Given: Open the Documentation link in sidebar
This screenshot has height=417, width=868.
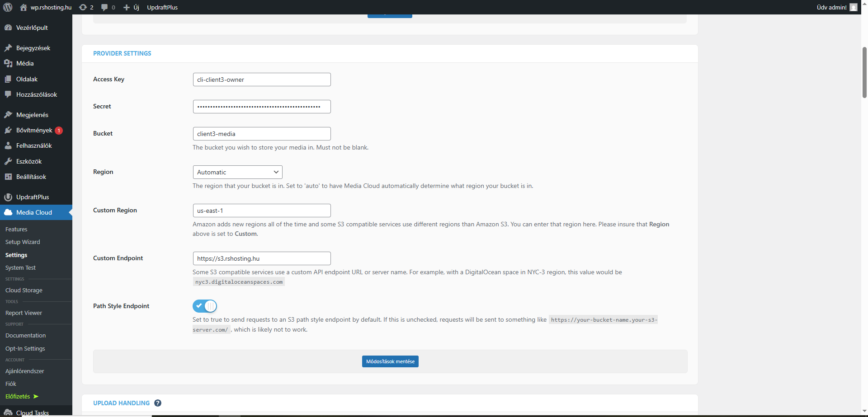Looking at the screenshot, I should 25,335.
